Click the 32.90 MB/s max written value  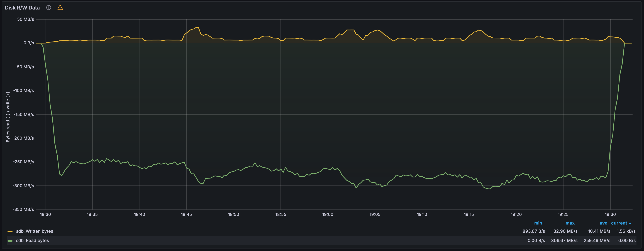[x=565, y=231]
